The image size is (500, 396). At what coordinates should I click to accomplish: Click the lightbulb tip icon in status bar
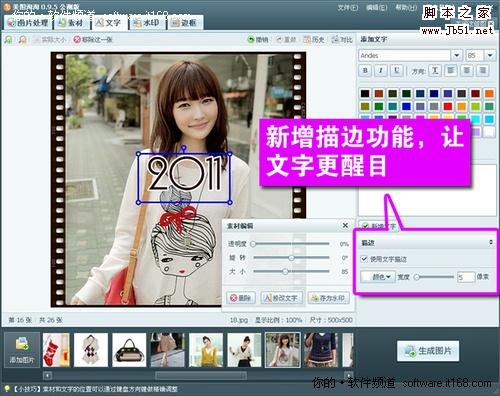(x=6, y=389)
